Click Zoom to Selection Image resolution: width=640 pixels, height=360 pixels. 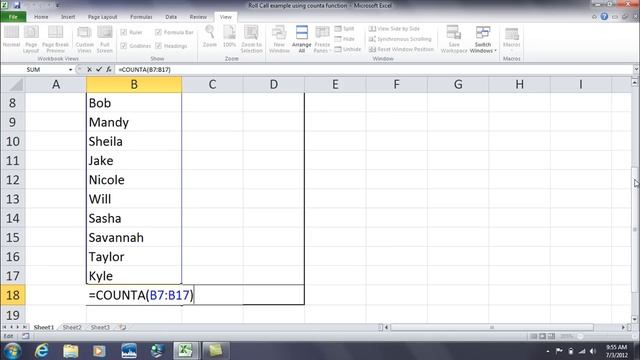[251, 39]
